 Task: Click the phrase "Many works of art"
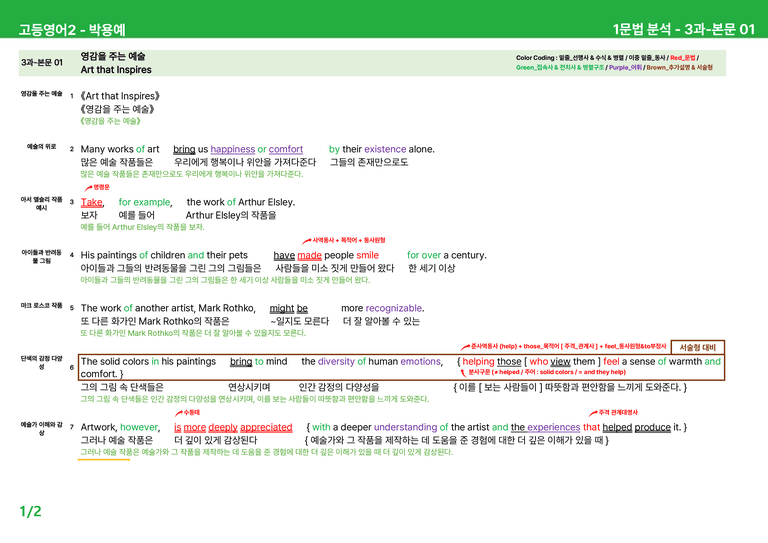pos(120,149)
